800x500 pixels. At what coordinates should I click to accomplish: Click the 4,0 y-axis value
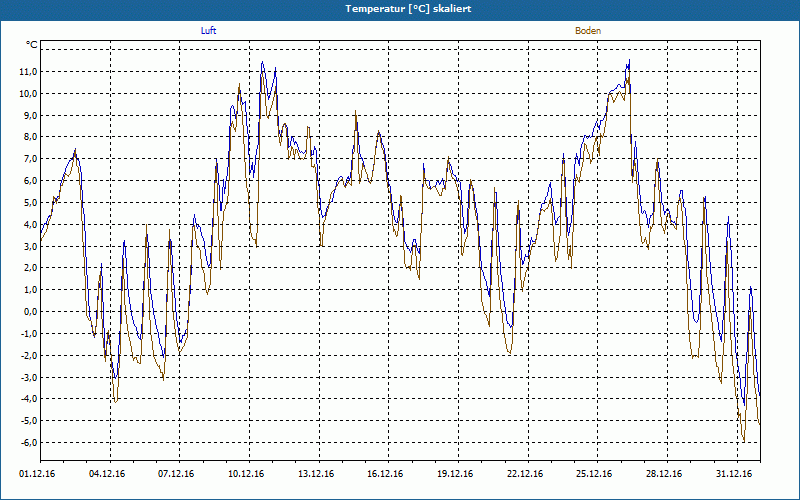tap(30, 224)
